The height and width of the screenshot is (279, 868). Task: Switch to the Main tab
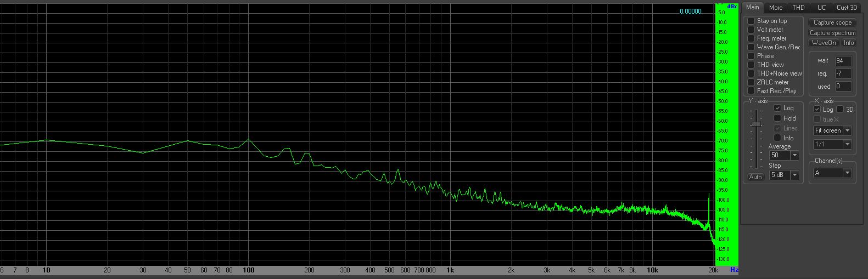click(x=752, y=7)
